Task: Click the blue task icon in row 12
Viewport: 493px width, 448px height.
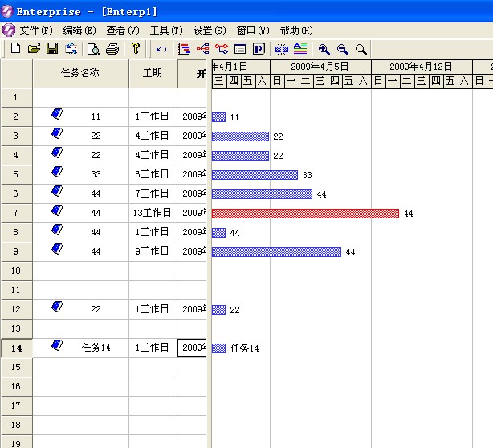Action: [57, 307]
